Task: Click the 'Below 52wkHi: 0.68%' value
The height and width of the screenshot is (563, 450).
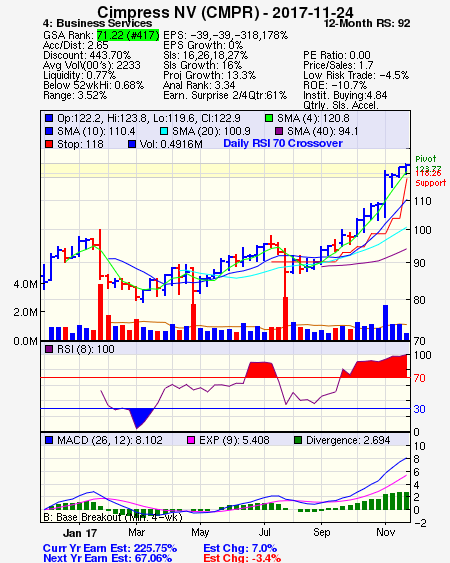Action: point(93,85)
